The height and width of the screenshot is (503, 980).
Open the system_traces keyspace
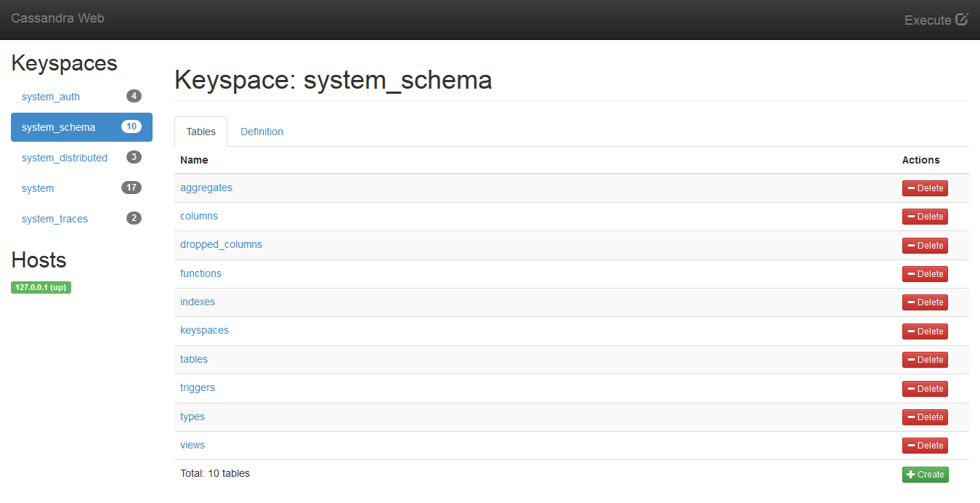pyautogui.click(x=54, y=219)
